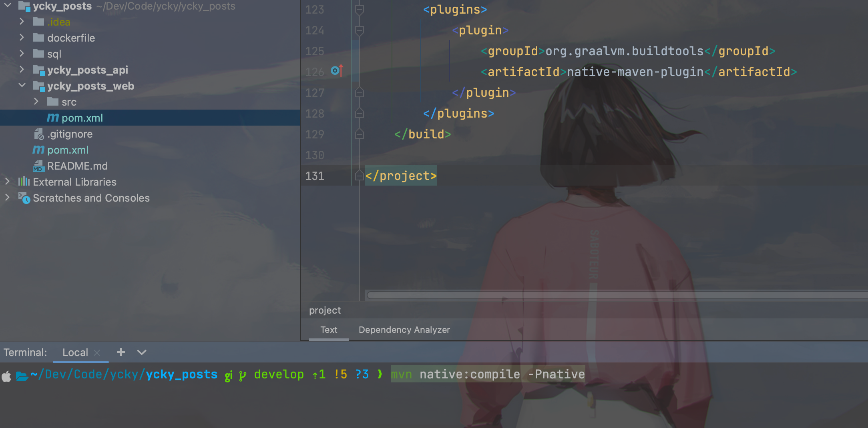The image size is (868, 428).
Task: Switch to the Dependency Analyzer tab
Action: (x=404, y=330)
